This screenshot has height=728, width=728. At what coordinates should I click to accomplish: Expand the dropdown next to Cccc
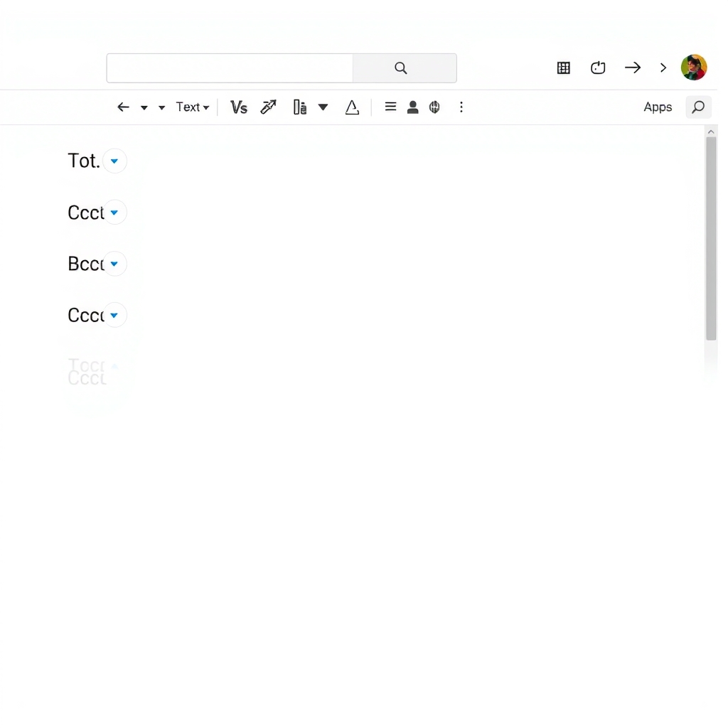click(x=114, y=315)
